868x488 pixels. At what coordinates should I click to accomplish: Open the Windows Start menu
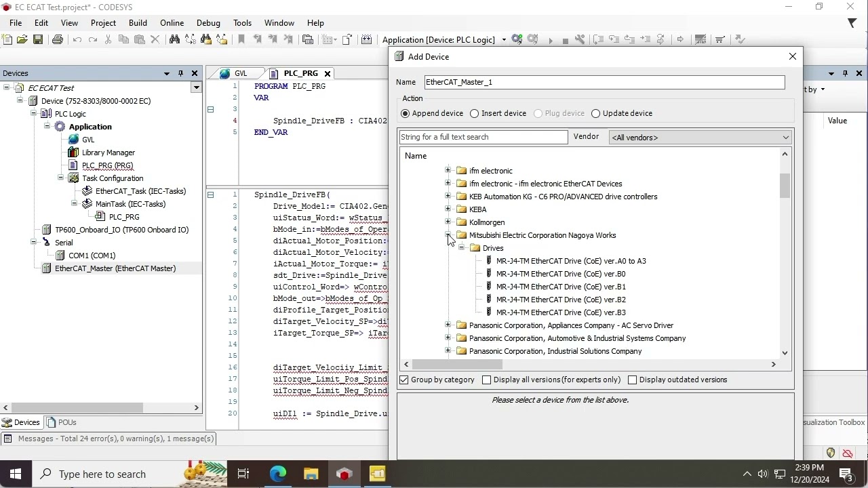[16, 474]
